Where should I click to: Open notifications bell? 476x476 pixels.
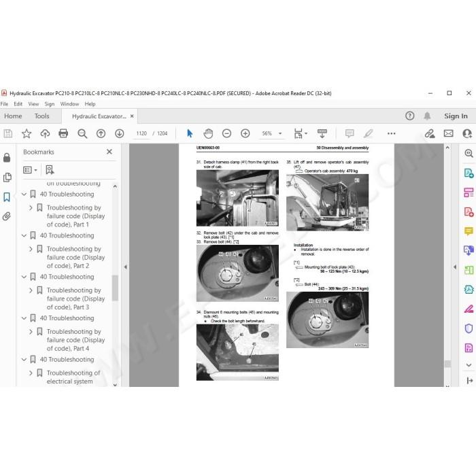click(x=427, y=116)
